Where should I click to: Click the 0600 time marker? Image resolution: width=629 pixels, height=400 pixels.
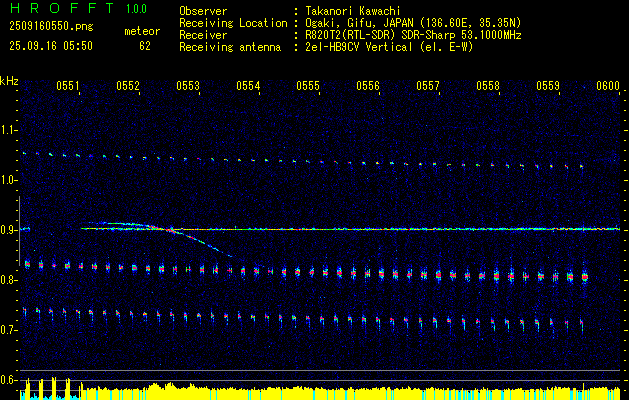pyautogui.click(x=608, y=85)
